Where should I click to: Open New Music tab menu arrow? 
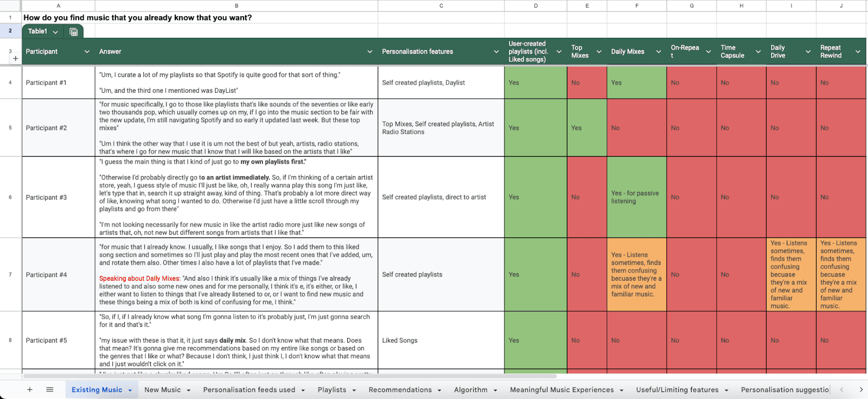[189, 390]
